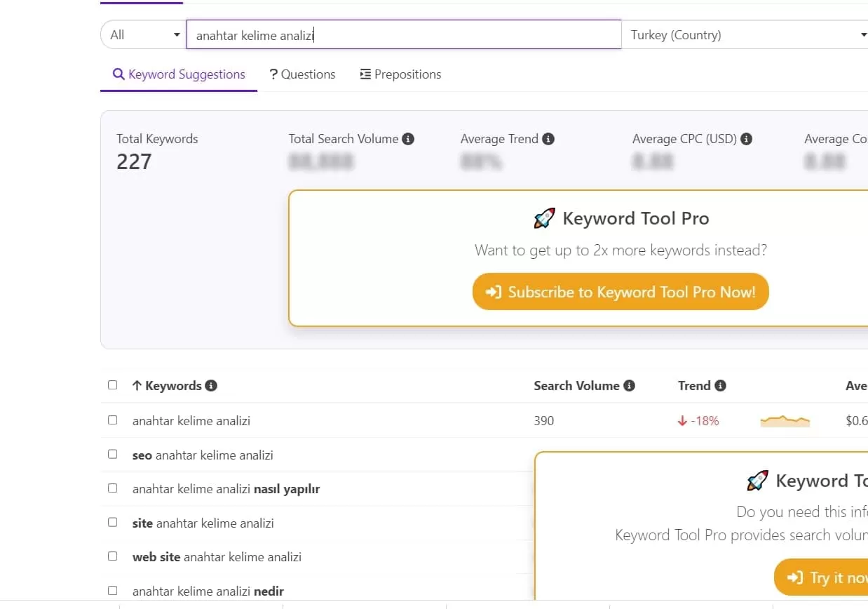Click info icon next to Average Trend
Image resolution: width=868 pixels, height=609 pixels.
[548, 139]
